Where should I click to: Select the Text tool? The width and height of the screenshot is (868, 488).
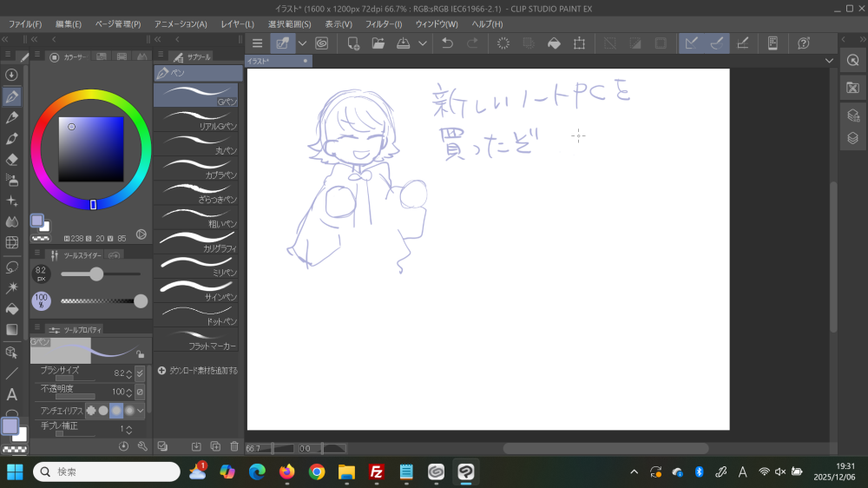point(12,394)
